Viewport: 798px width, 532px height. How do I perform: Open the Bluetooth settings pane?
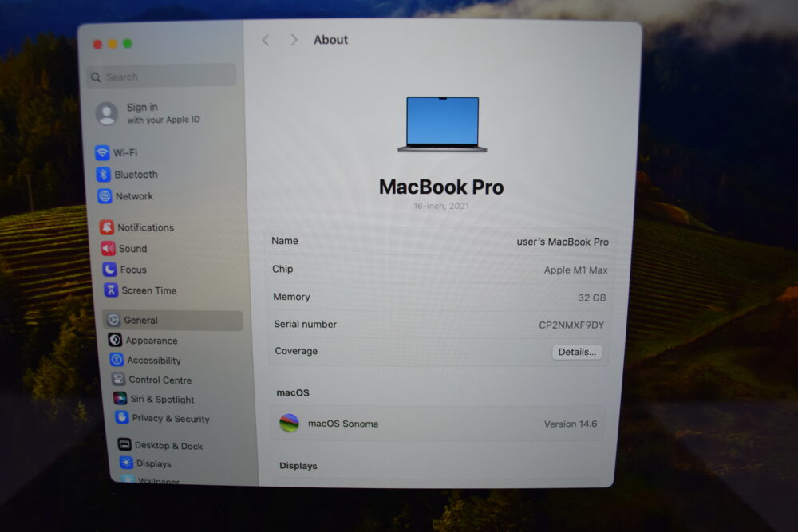pos(167,175)
